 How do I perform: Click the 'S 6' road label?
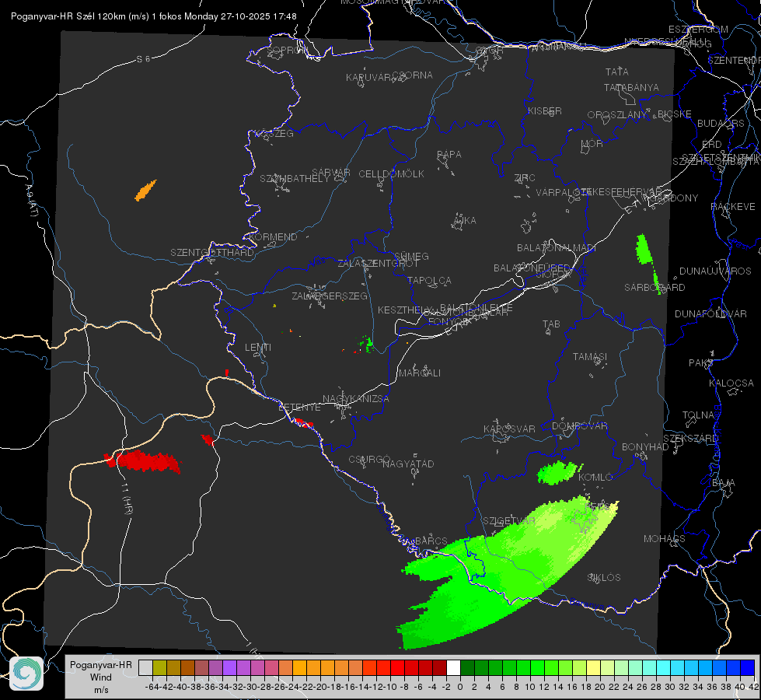[143, 59]
